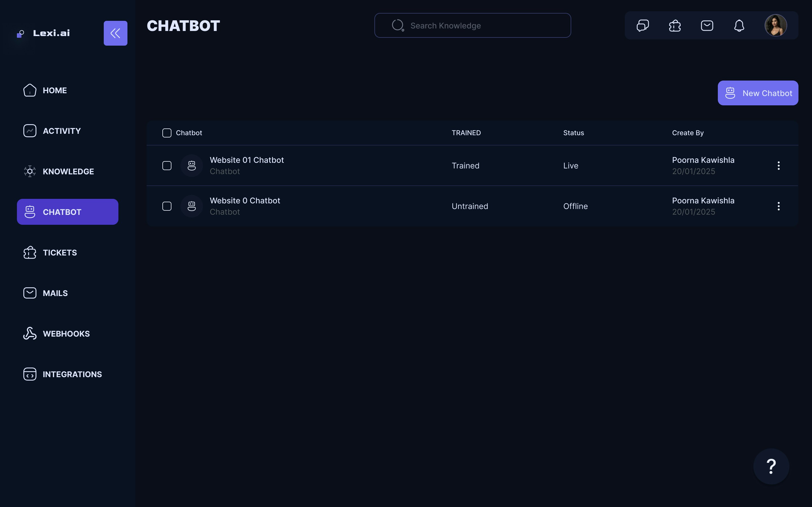Open the chat conversations icon in header
Screen dimensions: 812x507
pos(643,25)
